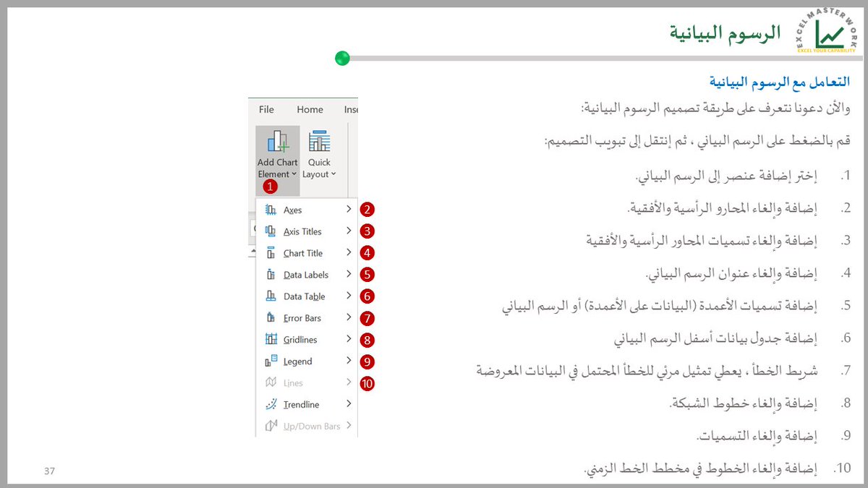Expand the Data Table submenu arrow
Image resolution: width=868 pixels, height=488 pixels.
tap(349, 296)
